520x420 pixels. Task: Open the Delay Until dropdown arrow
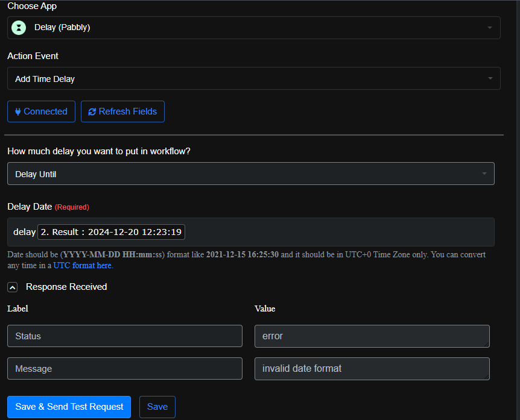(484, 174)
